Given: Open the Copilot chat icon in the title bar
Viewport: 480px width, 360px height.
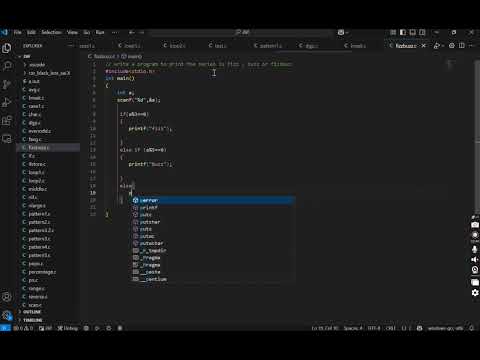Looking at the screenshot, I should coord(341,32).
